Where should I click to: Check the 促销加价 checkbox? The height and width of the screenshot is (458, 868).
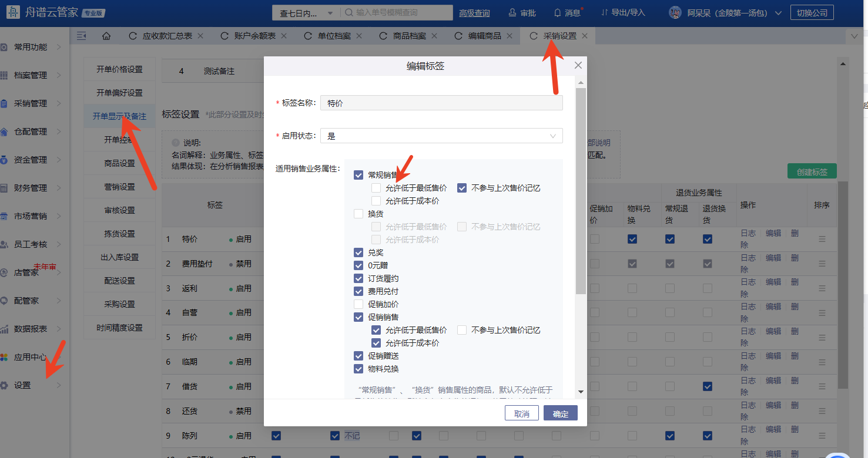click(x=358, y=304)
